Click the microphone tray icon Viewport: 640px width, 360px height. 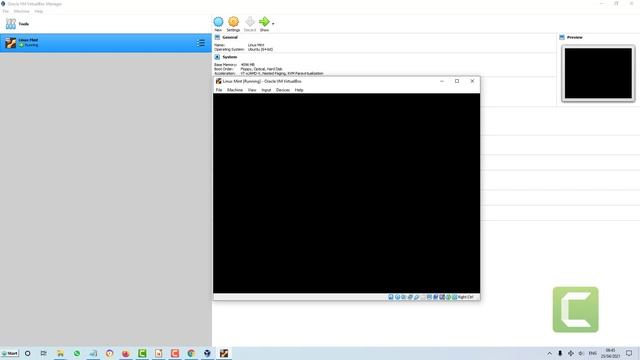tap(560, 353)
